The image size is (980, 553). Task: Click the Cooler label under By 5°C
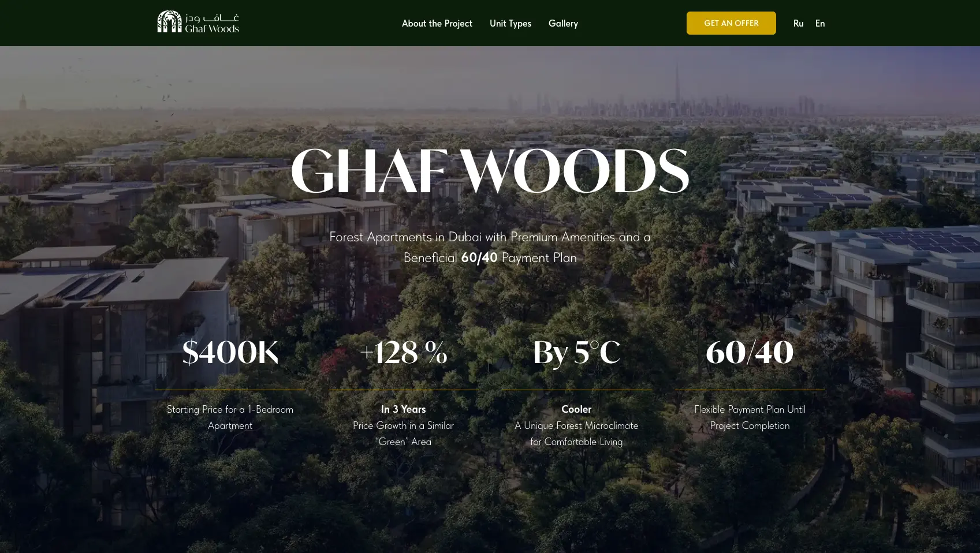tap(576, 409)
